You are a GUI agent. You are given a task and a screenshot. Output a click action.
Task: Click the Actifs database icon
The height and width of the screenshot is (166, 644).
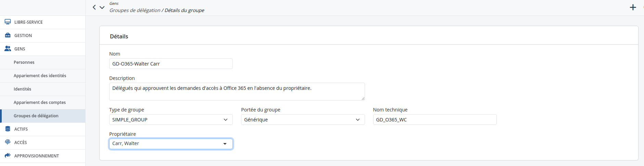click(x=8, y=129)
